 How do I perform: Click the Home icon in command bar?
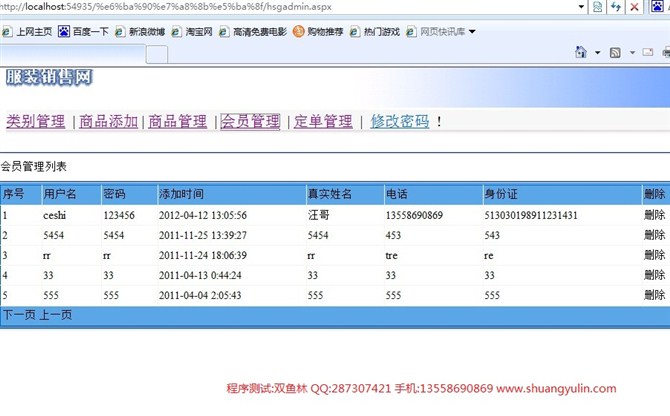coord(581,52)
